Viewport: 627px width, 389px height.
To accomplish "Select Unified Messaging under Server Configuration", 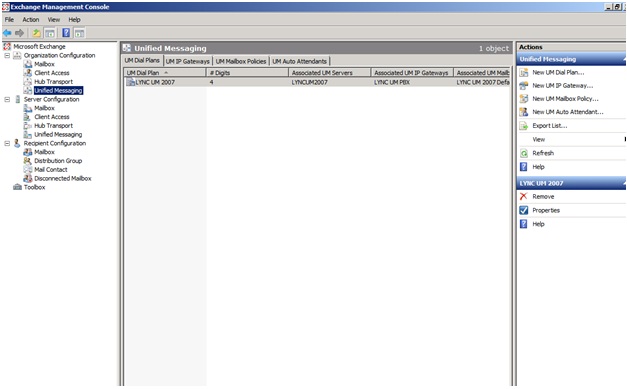I will pos(58,134).
